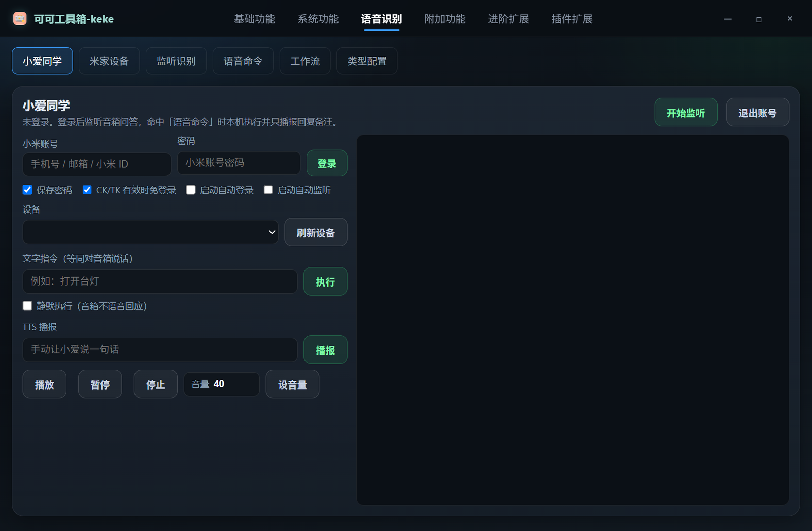
Task: Click inside the dark log output panel
Action: click(573, 320)
